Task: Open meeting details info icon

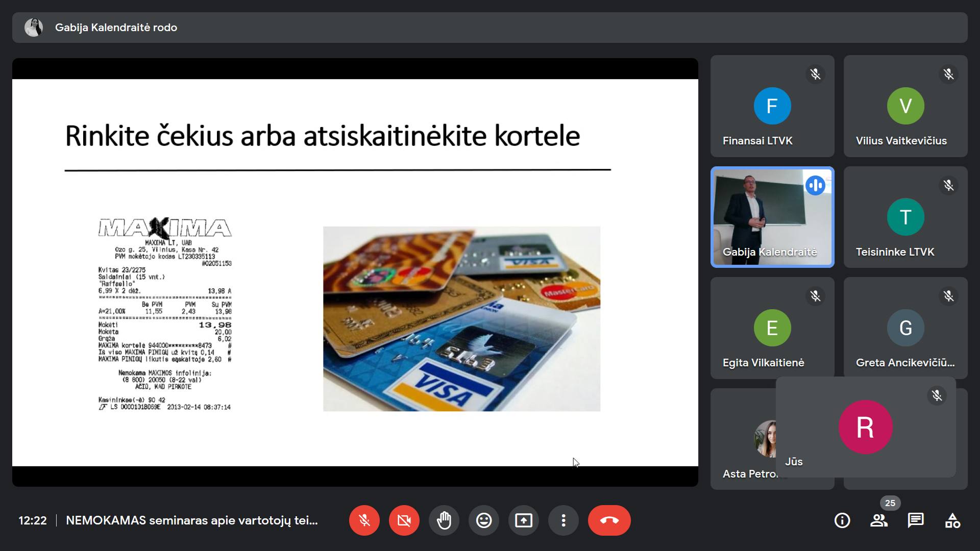Action: (x=842, y=520)
